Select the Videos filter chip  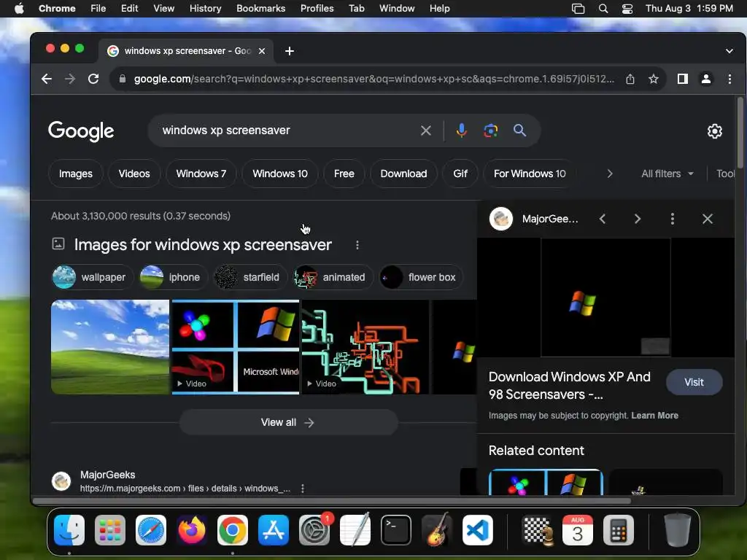(x=134, y=174)
